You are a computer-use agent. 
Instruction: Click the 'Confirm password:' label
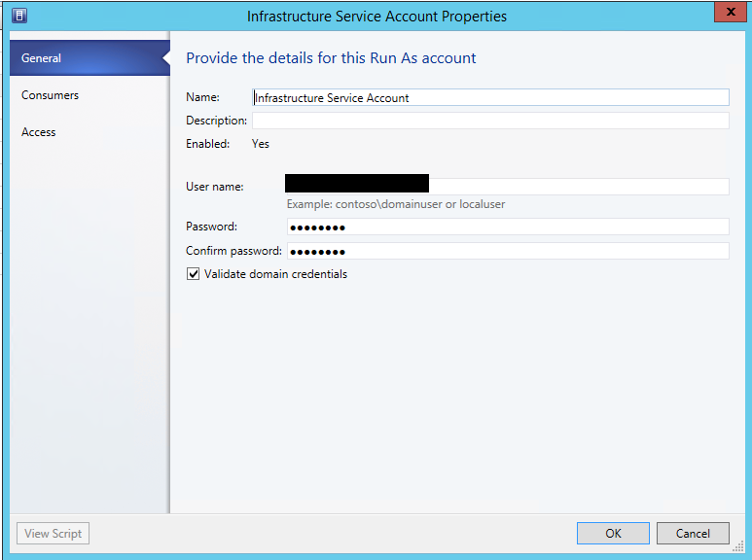pyautogui.click(x=233, y=251)
